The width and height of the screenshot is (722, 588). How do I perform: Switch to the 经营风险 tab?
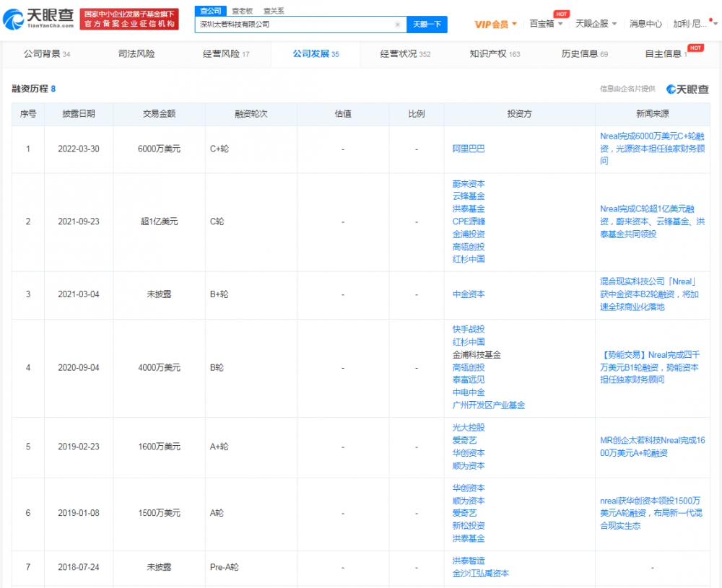click(226, 54)
